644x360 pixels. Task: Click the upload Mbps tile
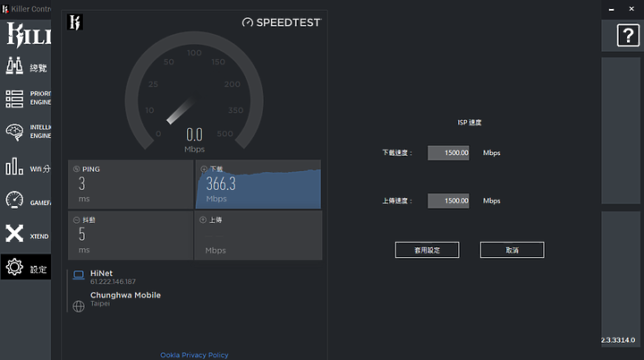[258, 236]
